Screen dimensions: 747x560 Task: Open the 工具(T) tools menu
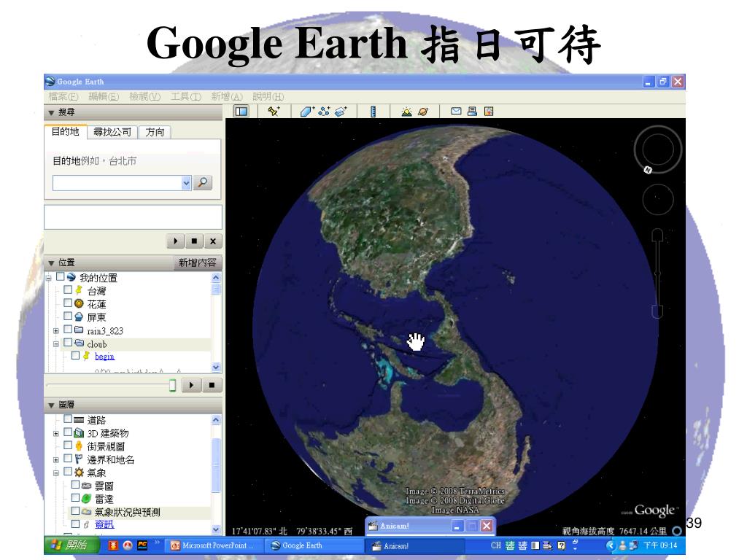pos(186,97)
